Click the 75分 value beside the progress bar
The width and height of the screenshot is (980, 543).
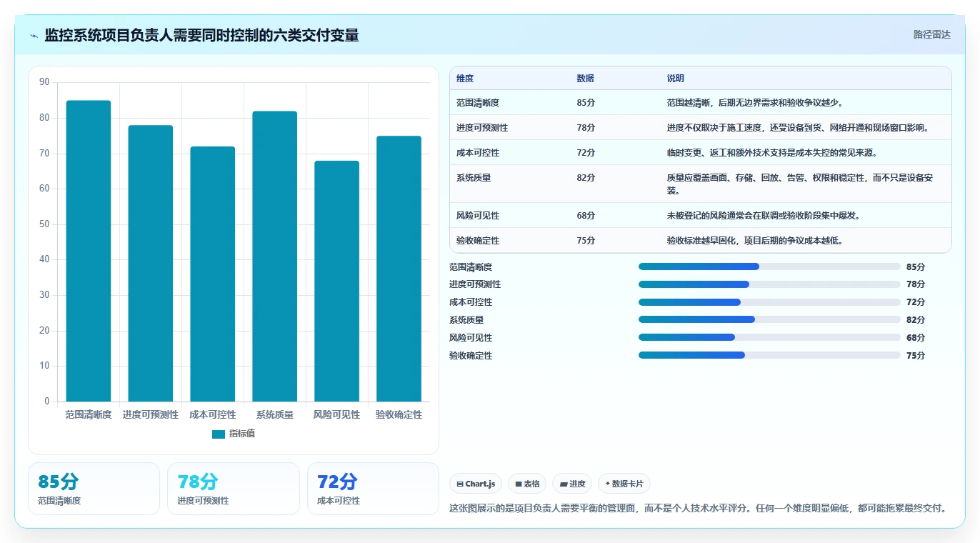coord(916,356)
